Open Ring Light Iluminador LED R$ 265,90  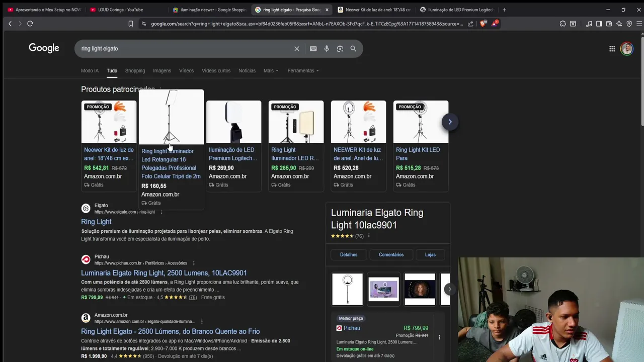[x=296, y=146]
